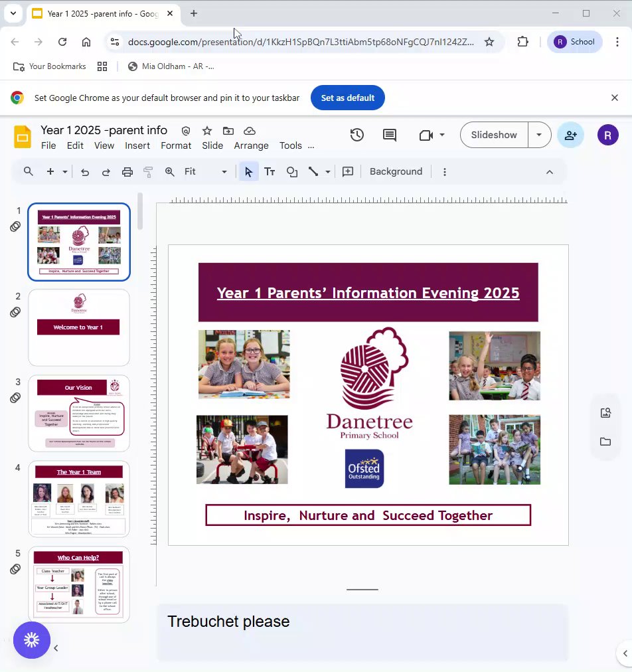Open the School profile button

(575, 42)
